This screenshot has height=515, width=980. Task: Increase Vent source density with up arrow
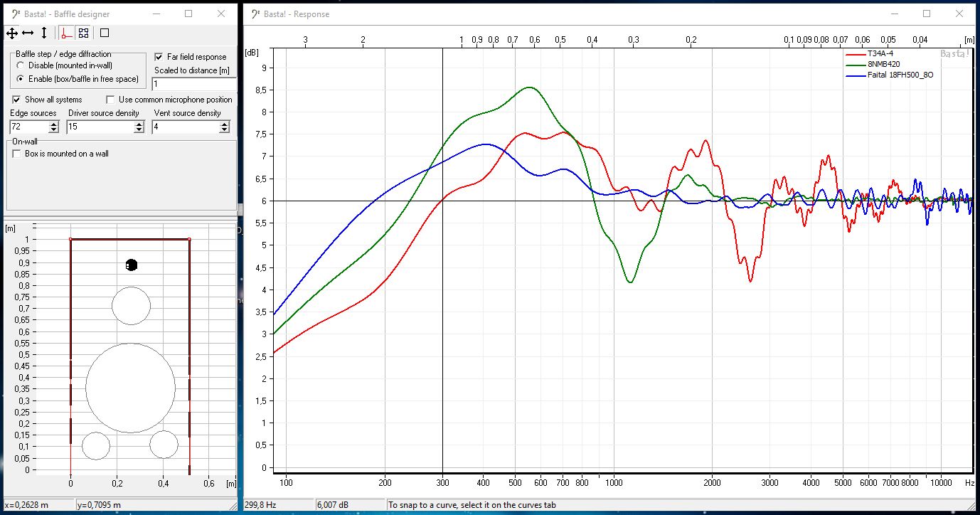tap(224, 124)
